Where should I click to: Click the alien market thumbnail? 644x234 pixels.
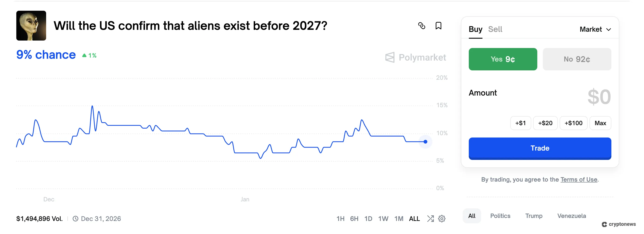[x=31, y=26]
